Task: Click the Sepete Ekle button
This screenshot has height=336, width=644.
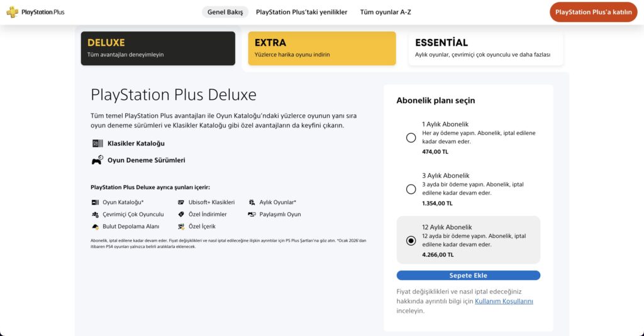Action: (x=468, y=275)
